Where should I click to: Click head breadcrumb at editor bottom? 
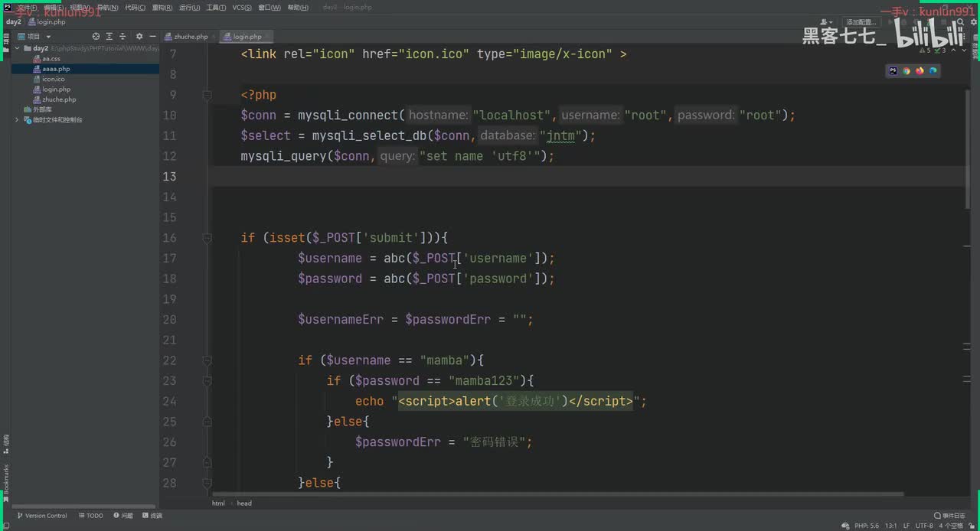pos(244,503)
